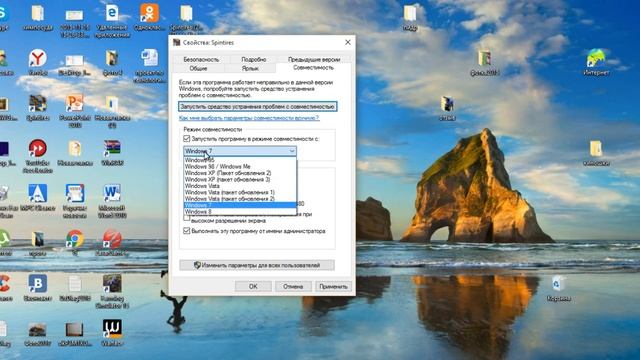Choose plain Windows Vista option
This screenshot has width=640, height=360.
pyautogui.click(x=240, y=186)
